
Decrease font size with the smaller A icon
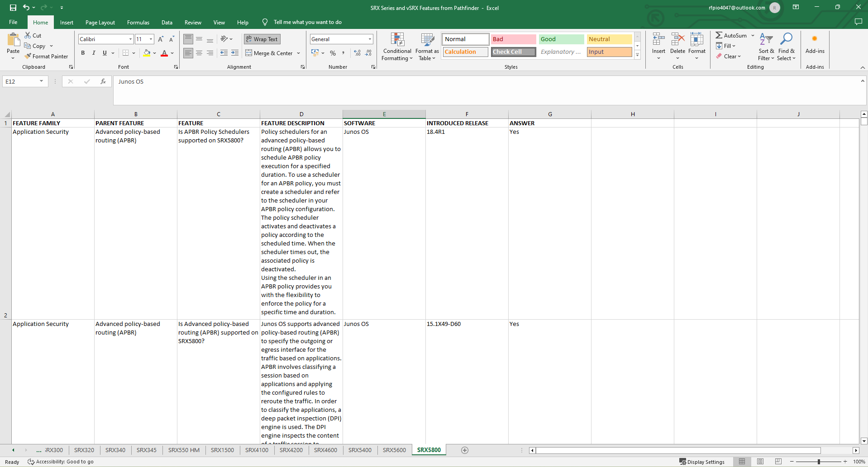172,39
